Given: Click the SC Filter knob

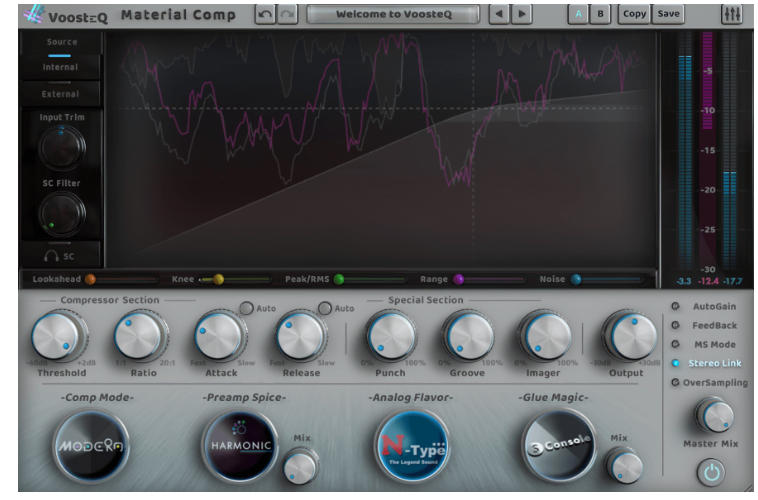Looking at the screenshot, I should 62,213.
